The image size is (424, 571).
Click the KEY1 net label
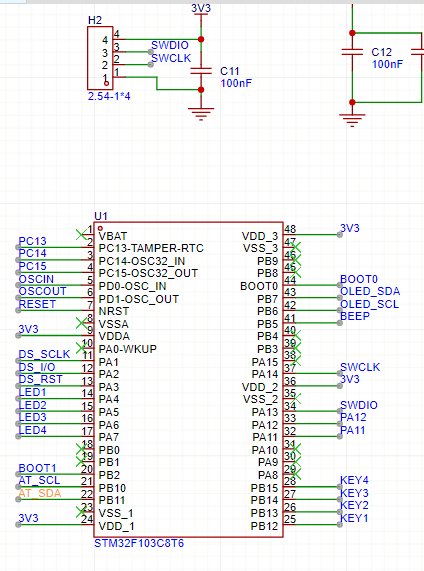354,518
